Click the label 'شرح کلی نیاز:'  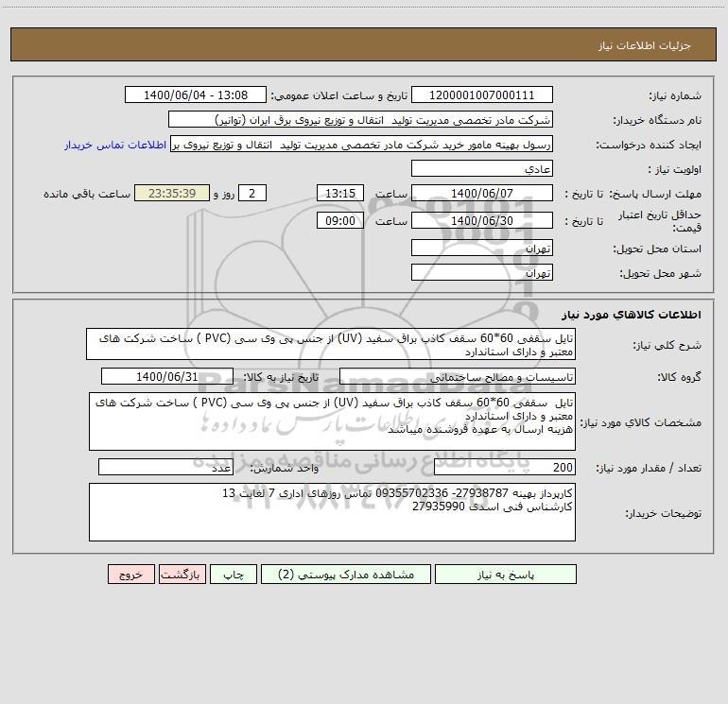tap(667, 345)
